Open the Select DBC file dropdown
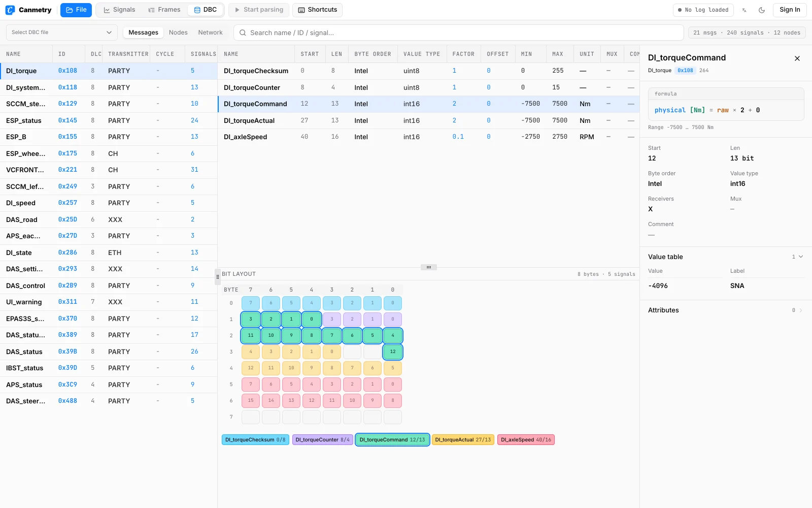 (x=61, y=33)
